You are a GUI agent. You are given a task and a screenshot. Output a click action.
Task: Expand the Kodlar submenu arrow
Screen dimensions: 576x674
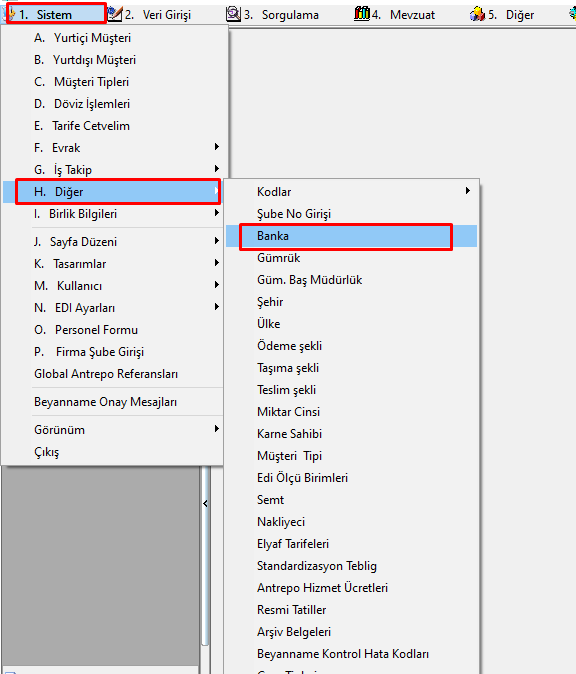coord(468,191)
